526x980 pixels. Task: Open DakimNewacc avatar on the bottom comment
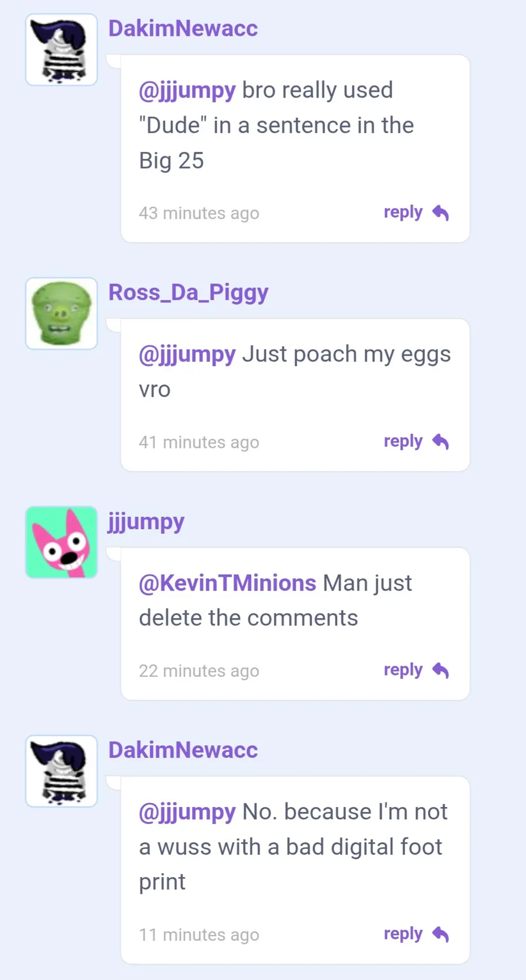tap(61, 771)
